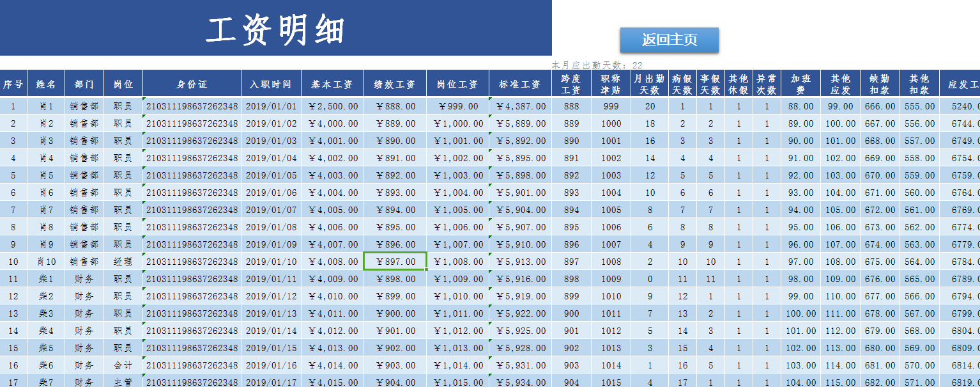This screenshot has width=980, height=387.
Task: Select the 岗位工资 column header
Action: tap(457, 84)
